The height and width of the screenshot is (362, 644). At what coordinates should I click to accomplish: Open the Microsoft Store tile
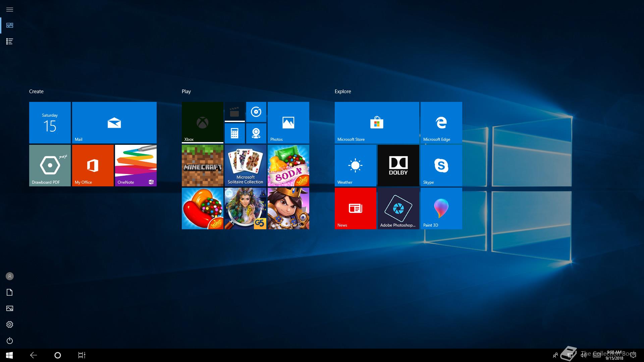tap(377, 123)
